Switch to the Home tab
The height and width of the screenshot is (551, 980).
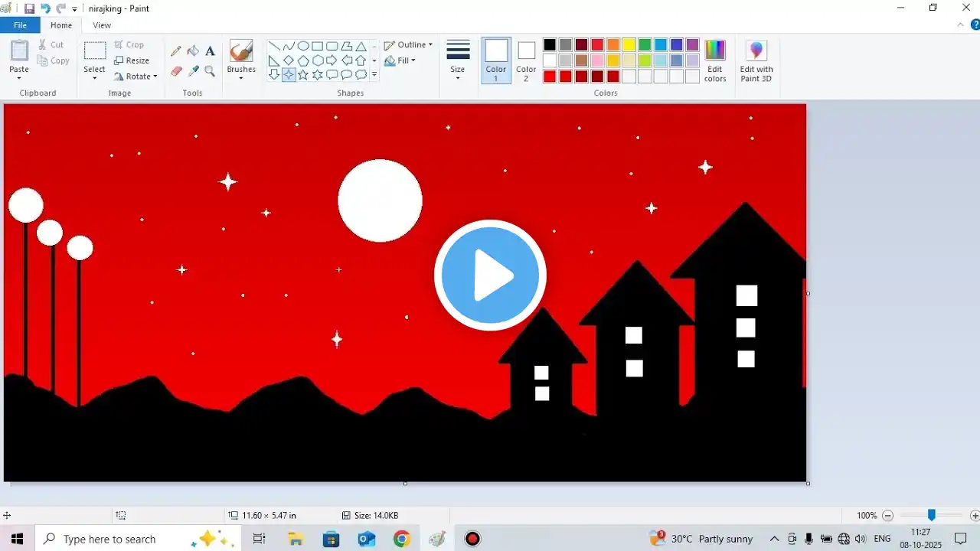(x=61, y=25)
